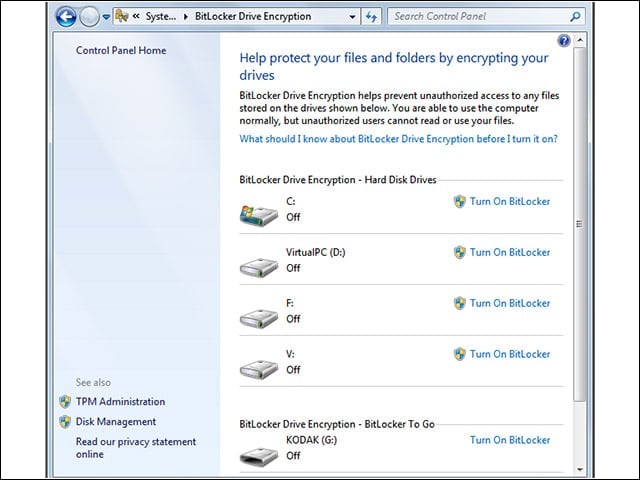640x480 pixels.
Task: Click the VirtualPC (D:) drive icon
Action: [259, 267]
